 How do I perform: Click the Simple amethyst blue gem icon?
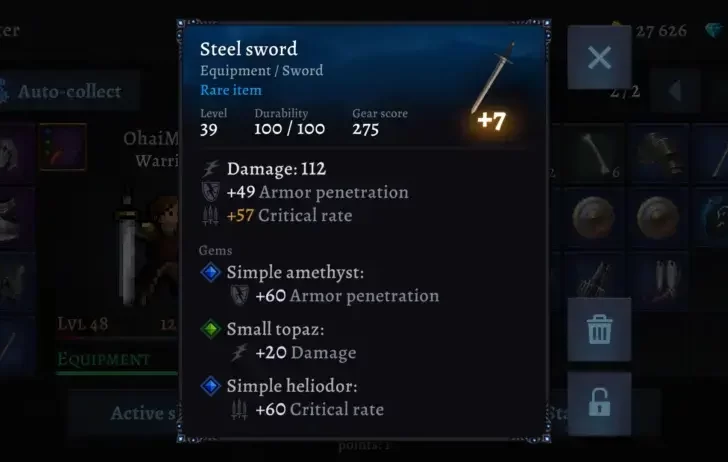(210, 272)
